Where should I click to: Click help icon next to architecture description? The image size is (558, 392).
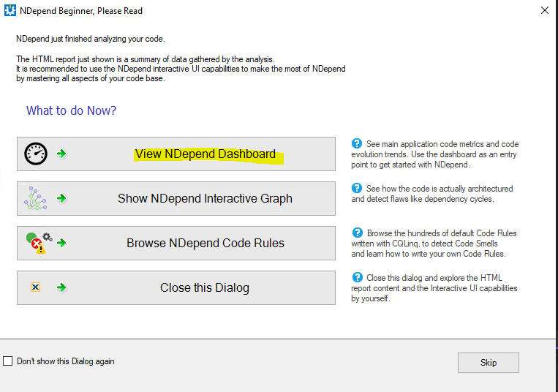click(x=357, y=188)
